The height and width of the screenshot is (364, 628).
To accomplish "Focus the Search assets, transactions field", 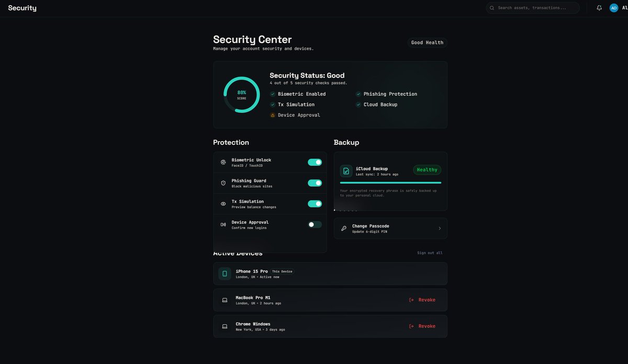I will click(533, 8).
